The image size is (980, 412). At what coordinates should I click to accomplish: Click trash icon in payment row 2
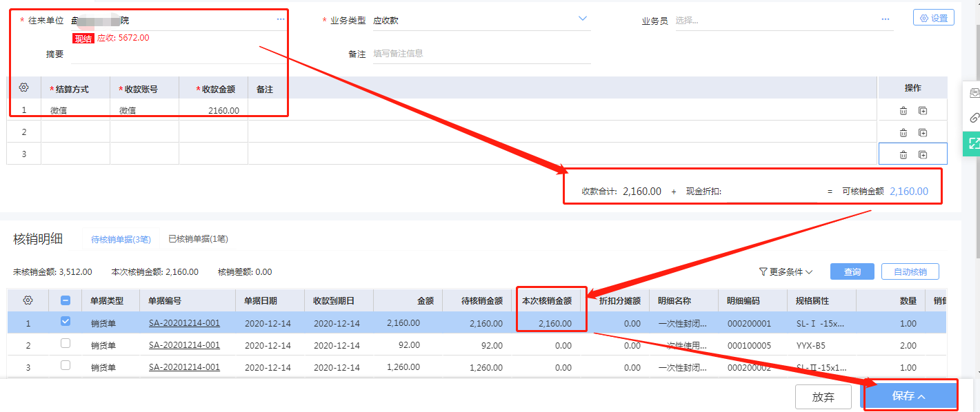pos(903,132)
